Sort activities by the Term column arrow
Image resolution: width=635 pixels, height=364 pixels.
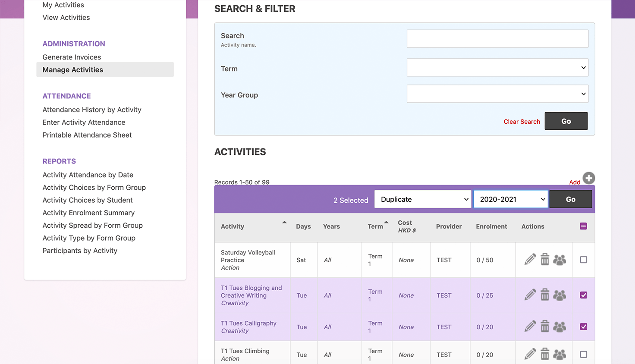pos(385,223)
